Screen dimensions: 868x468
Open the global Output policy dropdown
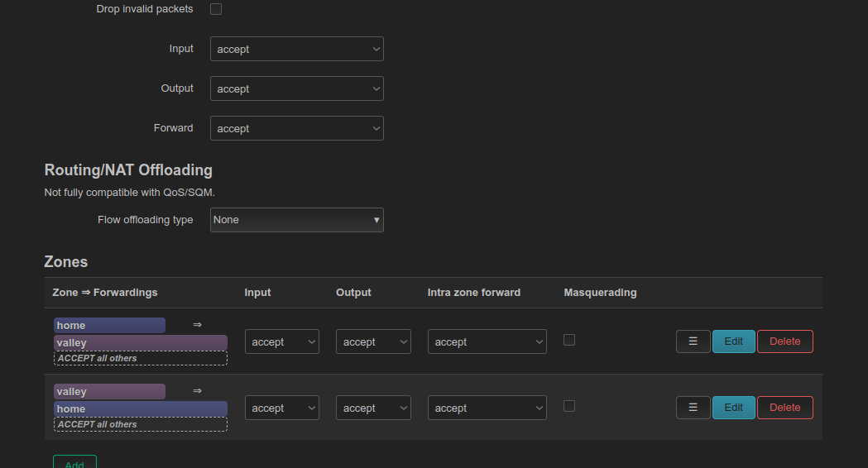click(297, 88)
